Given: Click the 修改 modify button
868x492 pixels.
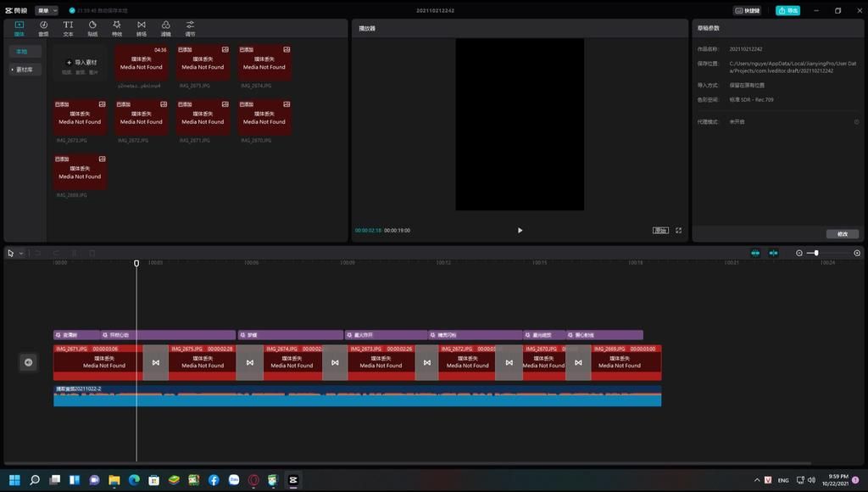Looking at the screenshot, I should (843, 234).
